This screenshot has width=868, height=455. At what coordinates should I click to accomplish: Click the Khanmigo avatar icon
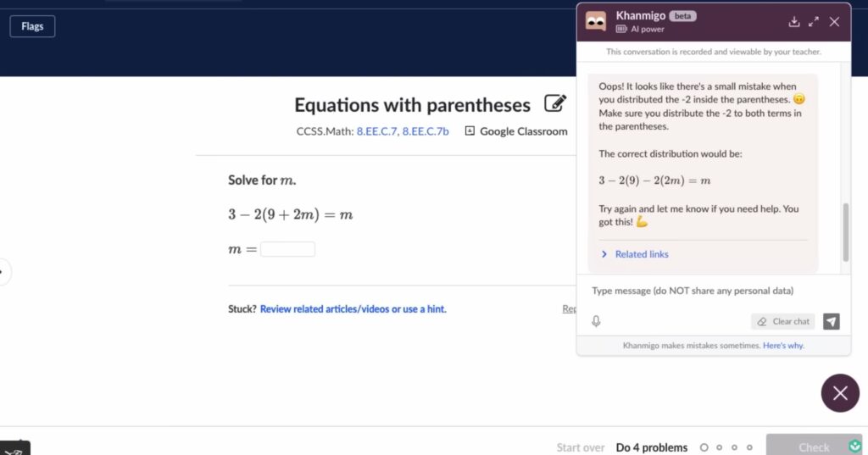tap(596, 21)
